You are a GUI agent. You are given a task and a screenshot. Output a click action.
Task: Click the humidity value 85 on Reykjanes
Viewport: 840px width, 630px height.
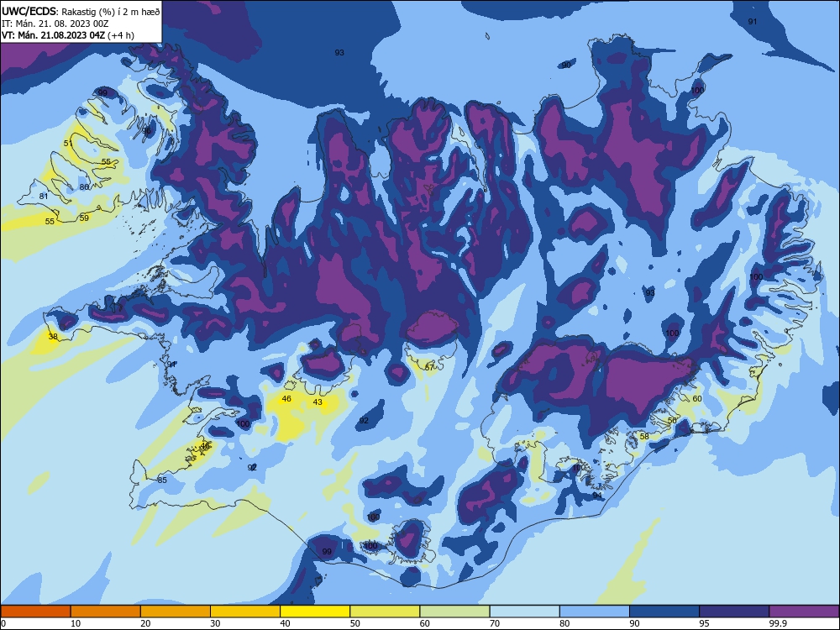(x=162, y=480)
